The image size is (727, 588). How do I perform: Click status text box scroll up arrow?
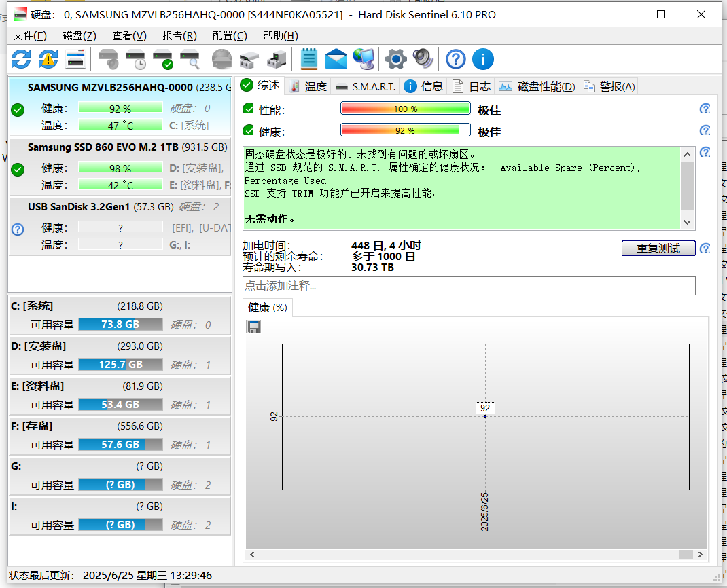[687, 155]
